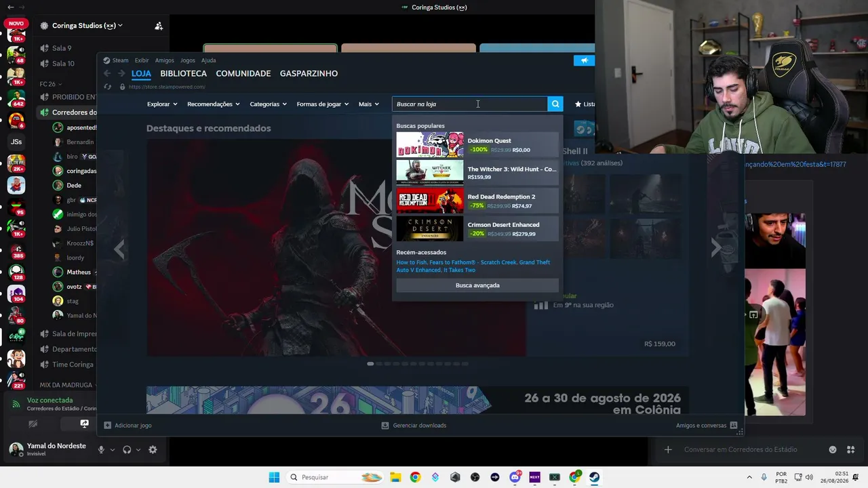Switch to the BIBLIOTECA tab
The image size is (868, 488).
(x=183, y=73)
